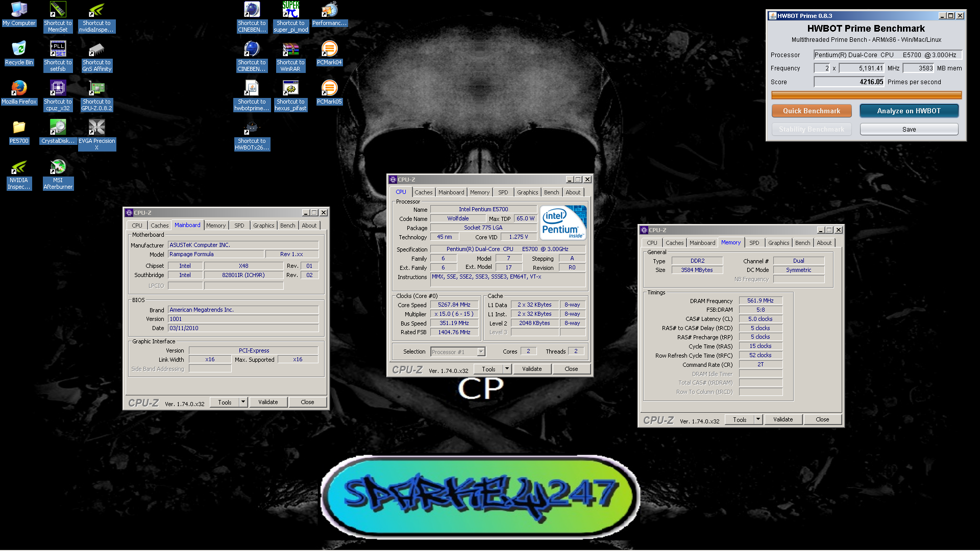Open Shortcut to nvidiaInspector icon
980x551 pixels.
96,17
